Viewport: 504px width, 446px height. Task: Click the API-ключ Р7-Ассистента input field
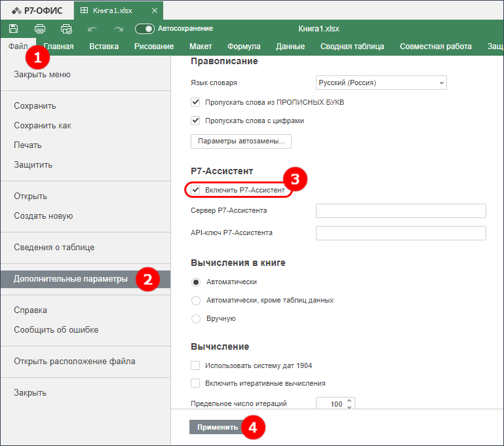tap(401, 233)
